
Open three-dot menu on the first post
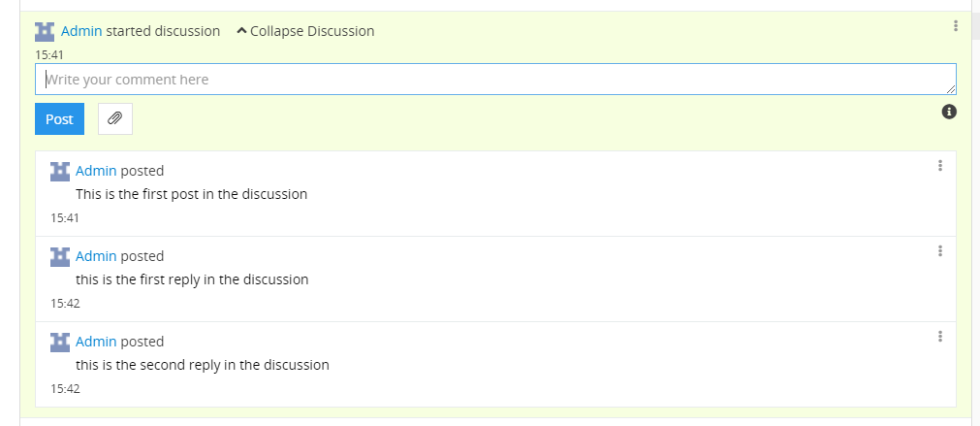pyautogui.click(x=940, y=166)
